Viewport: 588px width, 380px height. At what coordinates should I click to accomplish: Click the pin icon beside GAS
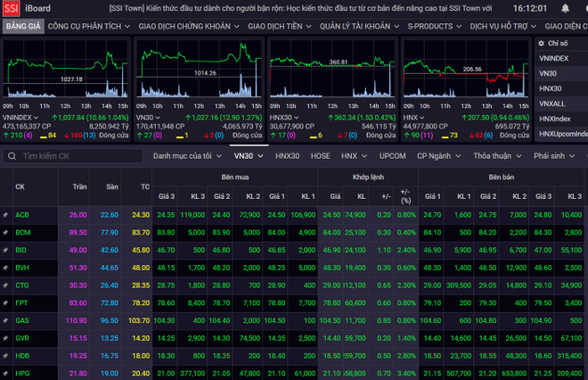pyautogui.click(x=5, y=320)
